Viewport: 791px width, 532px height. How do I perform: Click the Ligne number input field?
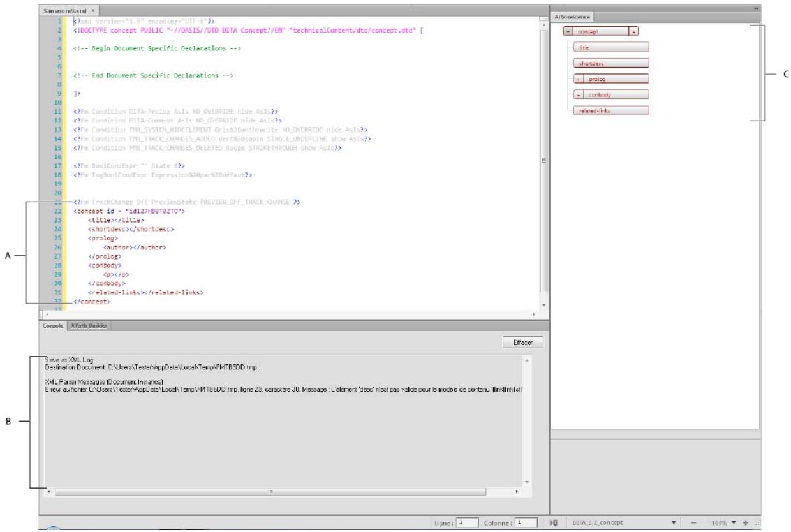pyautogui.click(x=468, y=522)
